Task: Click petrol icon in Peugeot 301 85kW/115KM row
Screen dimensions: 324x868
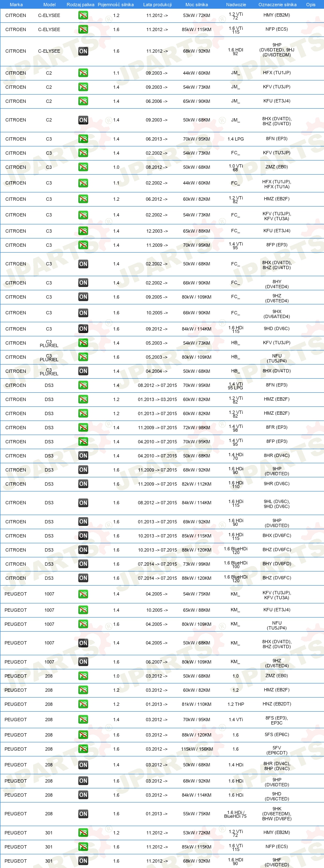Action: [x=83, y=847]
